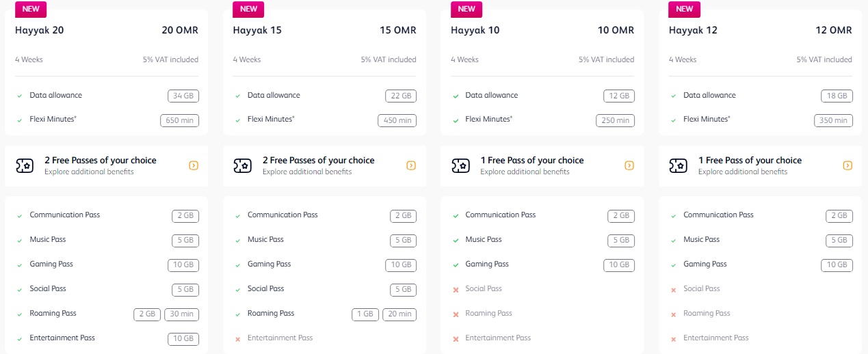The image size is (868, 354).
Task: Select the Hayyak 12 plan title
Action: [x=693, y=30]
